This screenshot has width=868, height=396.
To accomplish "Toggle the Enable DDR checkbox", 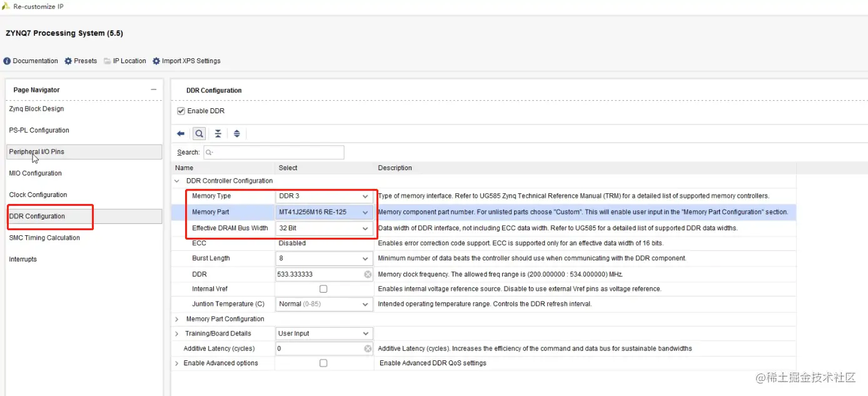I will 181,111.
